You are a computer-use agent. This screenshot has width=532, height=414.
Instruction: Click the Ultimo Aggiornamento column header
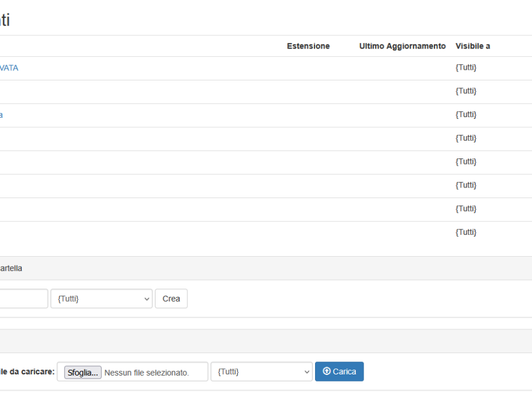point(403,46)
